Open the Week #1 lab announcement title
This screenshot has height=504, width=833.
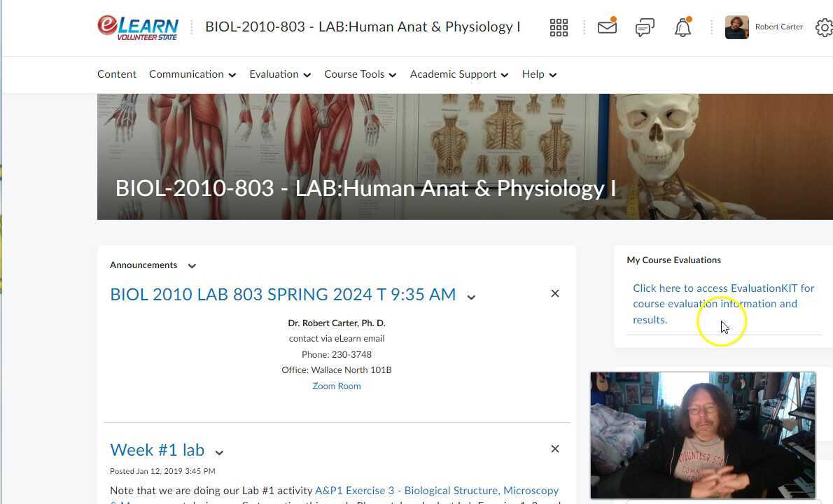coord(157,450)
